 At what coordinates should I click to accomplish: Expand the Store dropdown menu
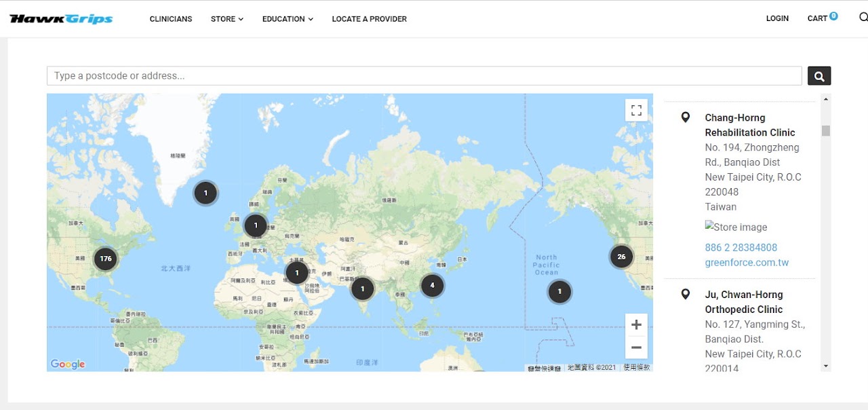point(226,19)
